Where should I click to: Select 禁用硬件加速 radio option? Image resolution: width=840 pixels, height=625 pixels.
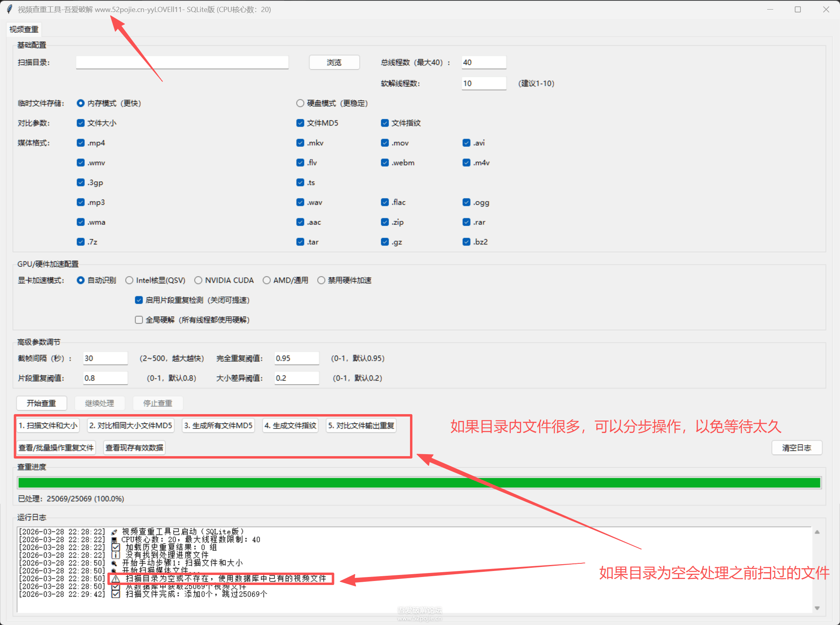click(321, 280)
